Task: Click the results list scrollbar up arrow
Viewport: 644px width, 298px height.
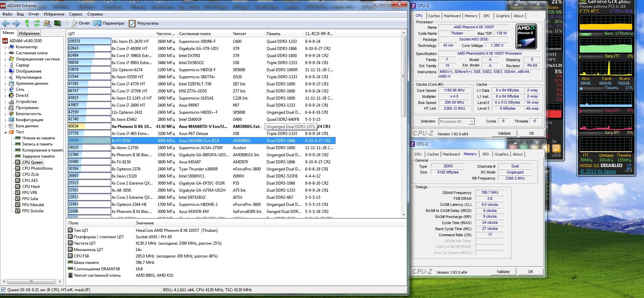Action: pyautogui.click(x=404, y=33)
